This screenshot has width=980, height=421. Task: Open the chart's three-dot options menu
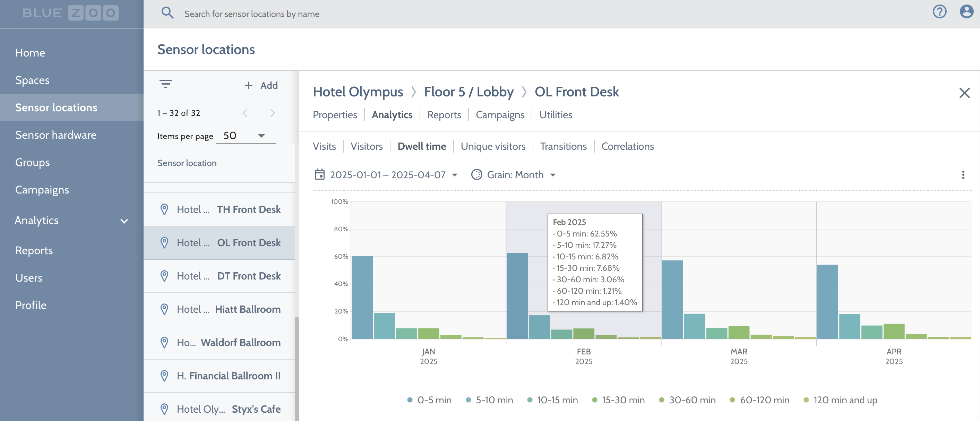[963, 175]
